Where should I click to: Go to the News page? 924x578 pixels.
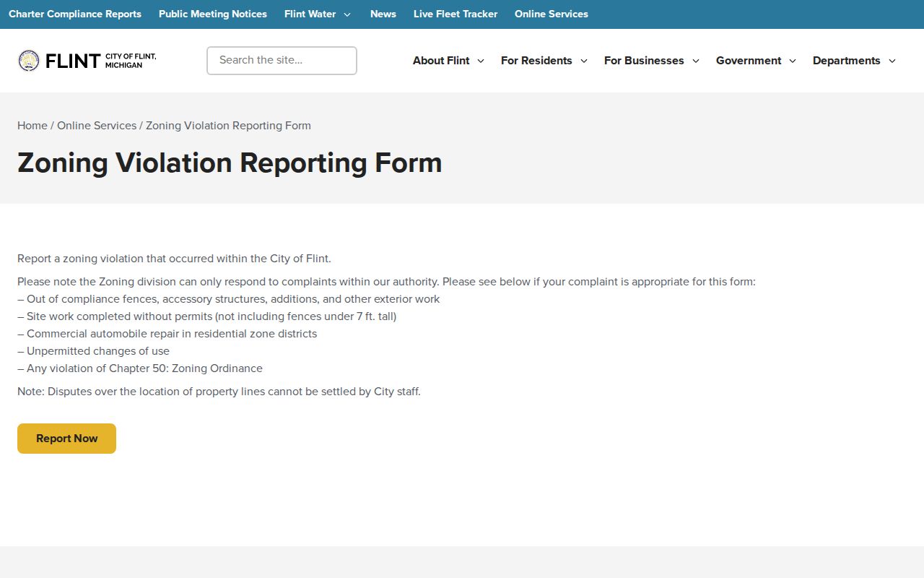pyautogui.click(x=383, y=14)
